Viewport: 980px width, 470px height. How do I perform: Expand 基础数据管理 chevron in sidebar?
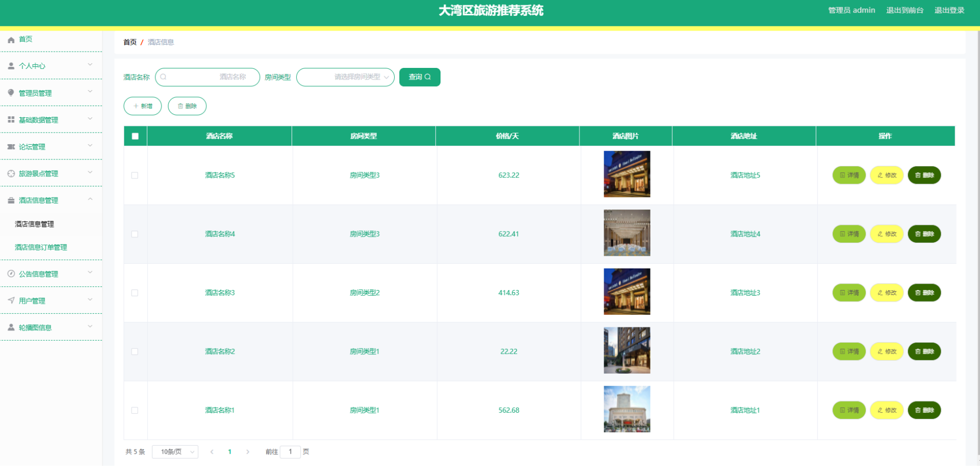pos(90,118)
